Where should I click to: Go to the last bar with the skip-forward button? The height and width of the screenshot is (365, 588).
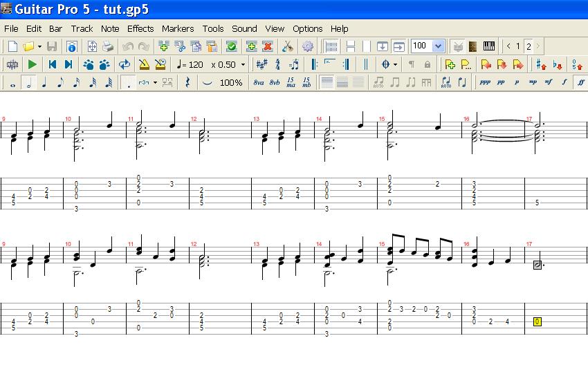(x=68, y=64)
